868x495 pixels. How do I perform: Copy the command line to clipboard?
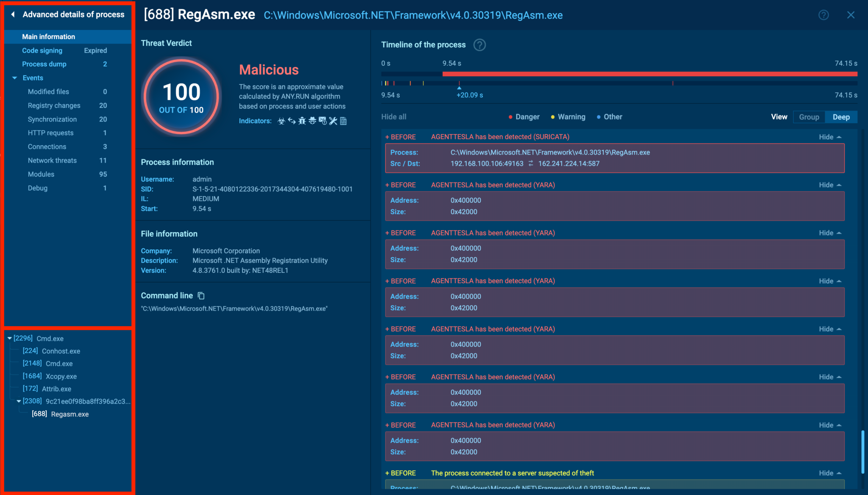click(201, 296)
